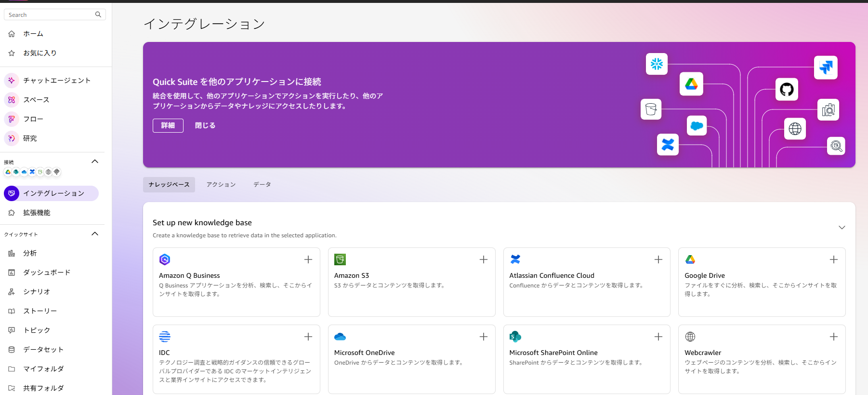Open チャットエージェント in sidebar
The image size is (868, 395).
57,81
